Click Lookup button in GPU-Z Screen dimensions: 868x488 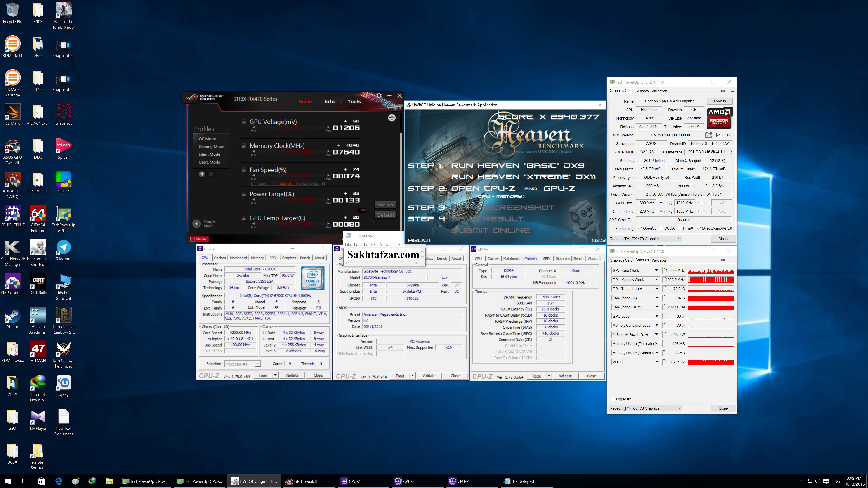click(719, 101)
